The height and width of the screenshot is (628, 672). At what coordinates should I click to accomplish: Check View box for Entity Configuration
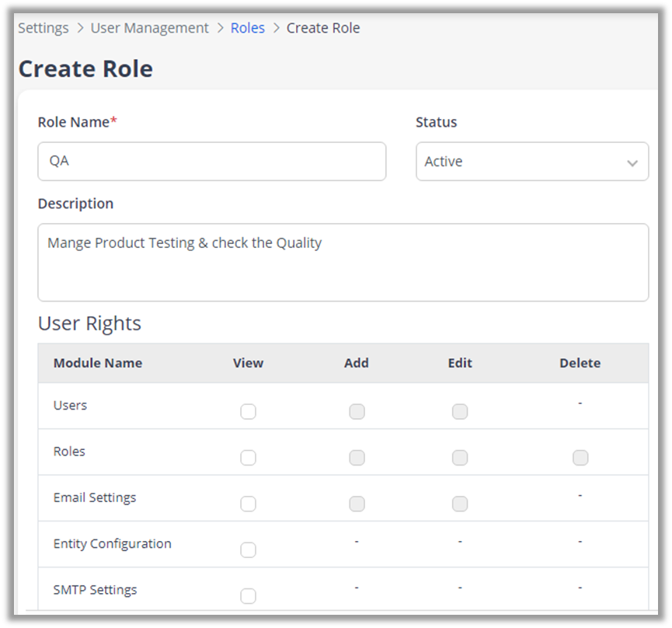[x=248, y=550]
